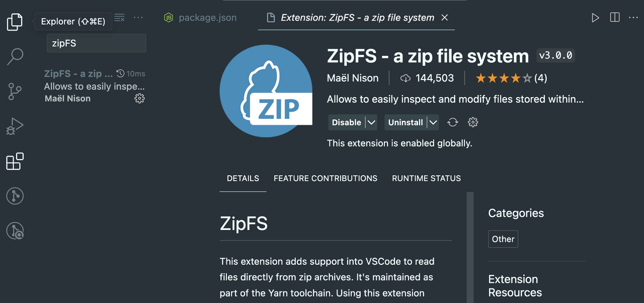Screen dimensions: 644x303
Task: Open extensions sidebar more actions menu
Action: 138,18
